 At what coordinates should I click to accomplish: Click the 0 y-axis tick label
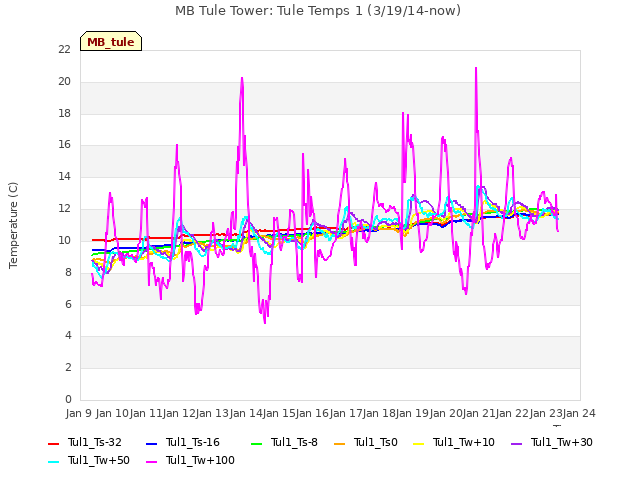point(68,399)
